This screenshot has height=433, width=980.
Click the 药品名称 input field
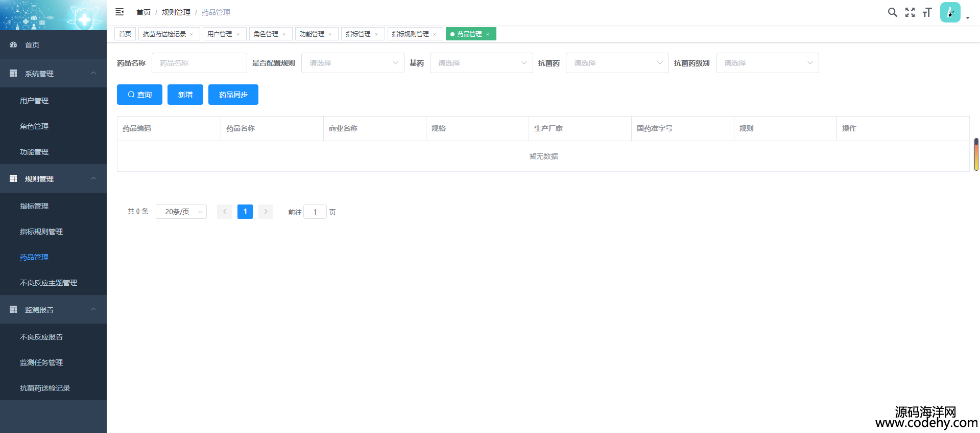point(199,63)
